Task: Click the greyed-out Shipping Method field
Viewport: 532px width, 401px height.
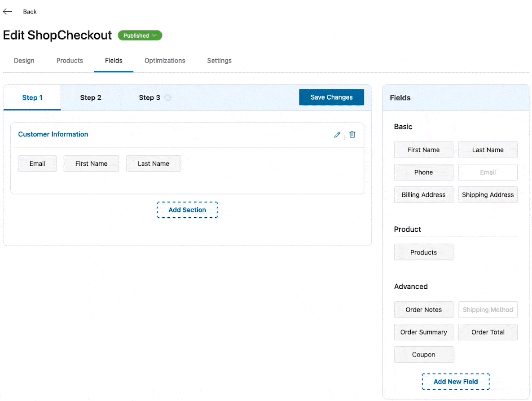Action: pyautogui.click(x=488, y=309)
